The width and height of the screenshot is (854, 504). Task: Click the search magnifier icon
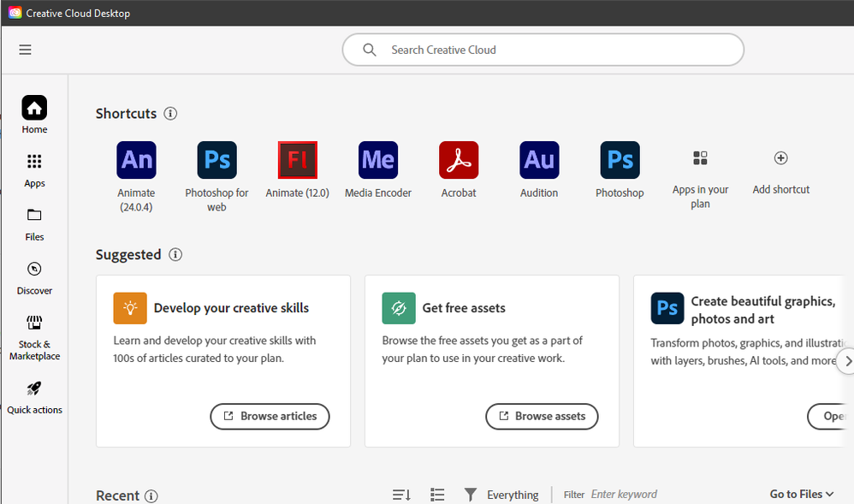click(x=370, y=50)
